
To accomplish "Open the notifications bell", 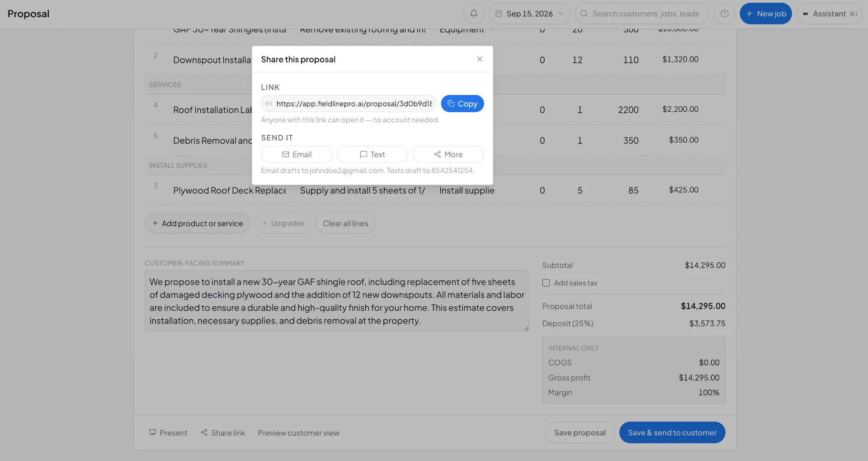I will click(473, 14).
